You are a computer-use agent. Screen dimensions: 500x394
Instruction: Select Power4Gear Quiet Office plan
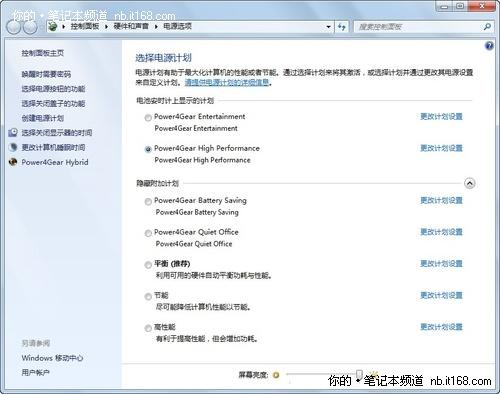click(148, 233)
